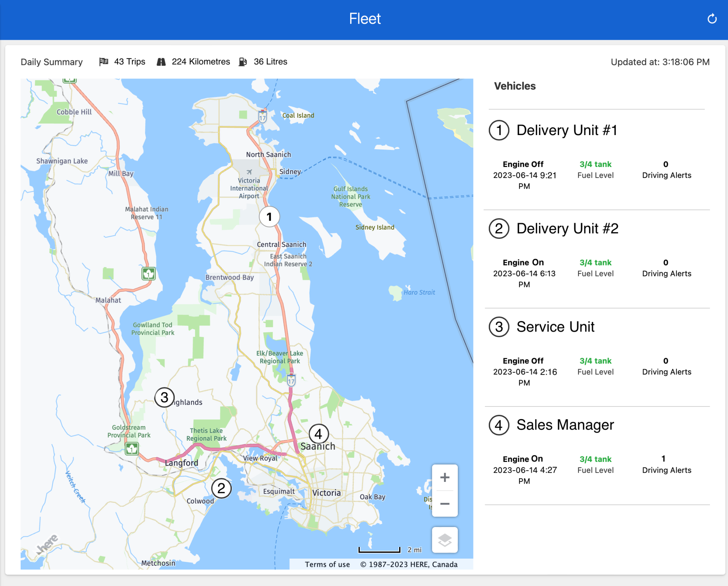Image resolution: width=728 pixels, height=586 pixels.
Task: Click the circled 2 beside Delivery Unit #2
Action: 499,229
